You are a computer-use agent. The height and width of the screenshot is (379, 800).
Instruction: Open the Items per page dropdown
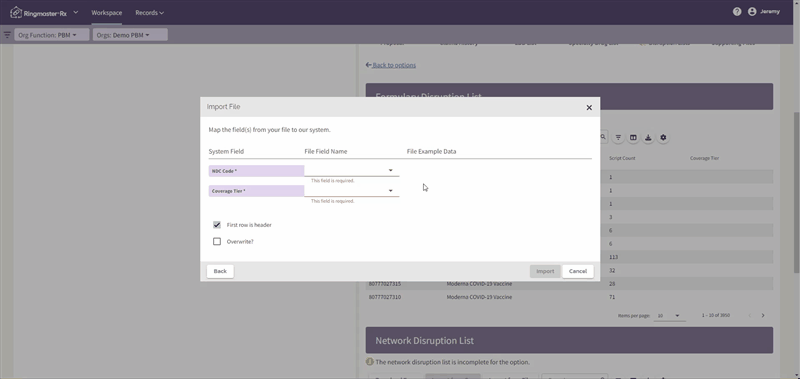[x=669, y=316]
